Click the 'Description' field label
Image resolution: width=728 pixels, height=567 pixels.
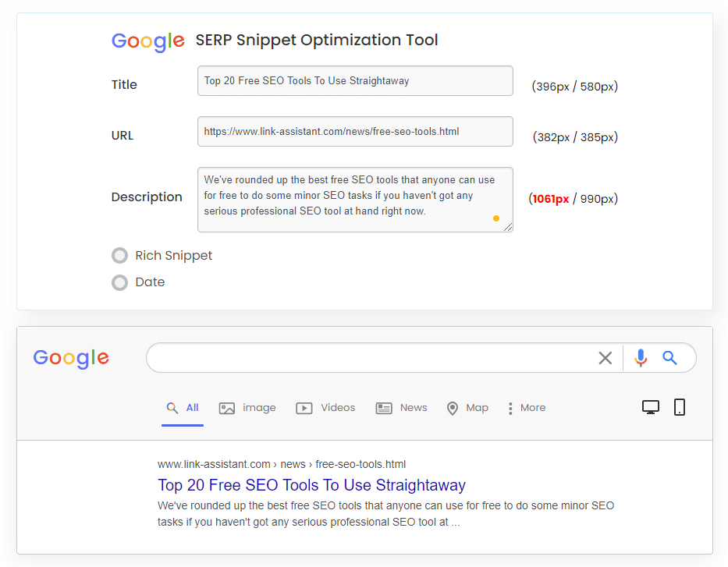147,197
